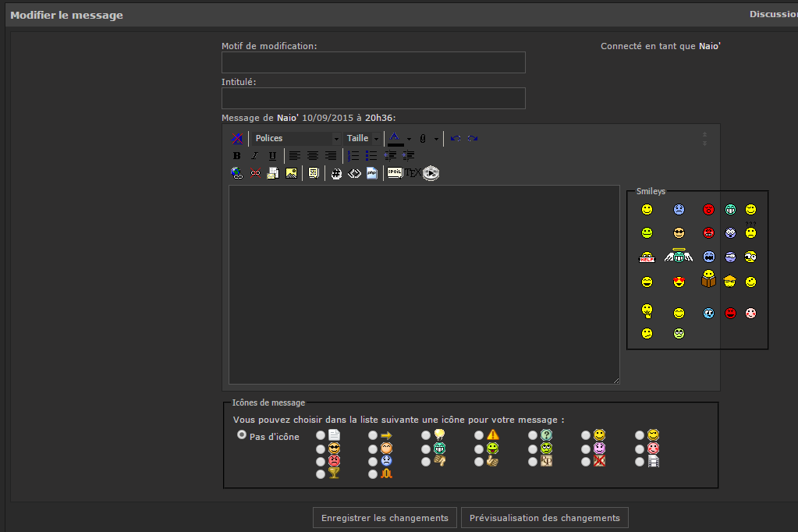Insert an email link
Viewport: 798px width, 532px height.
273,174
